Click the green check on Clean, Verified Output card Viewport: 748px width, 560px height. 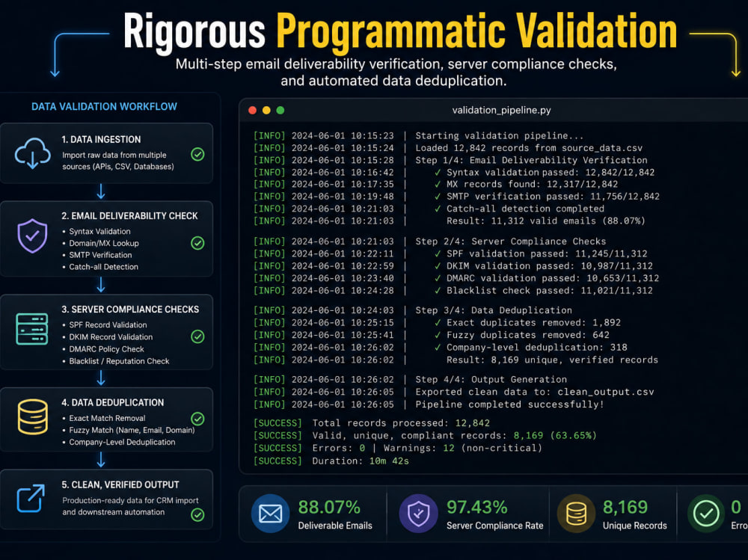tap(197, 514)
